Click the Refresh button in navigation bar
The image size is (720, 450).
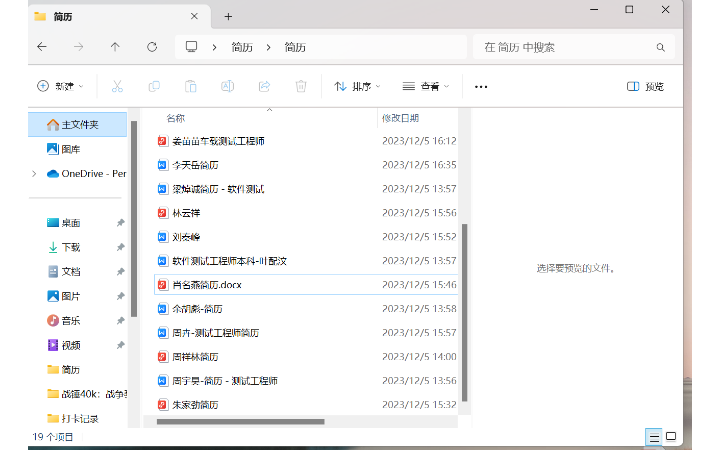coord(152,47)
